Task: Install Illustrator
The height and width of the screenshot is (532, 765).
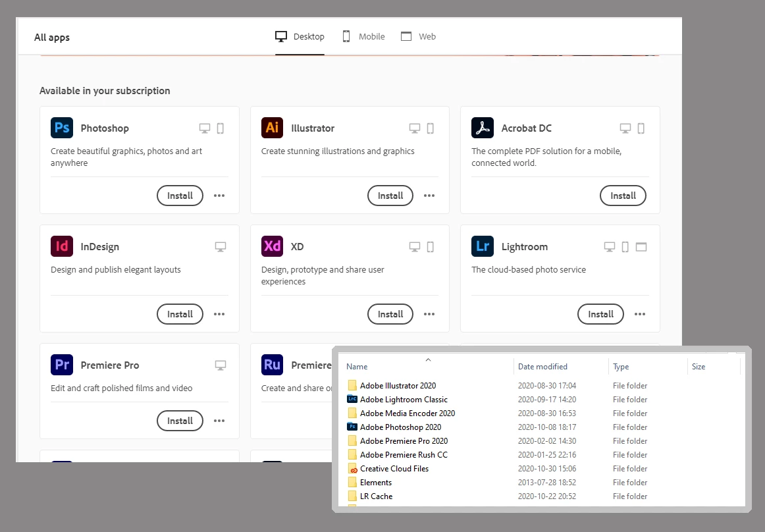Action: [390, 196]
